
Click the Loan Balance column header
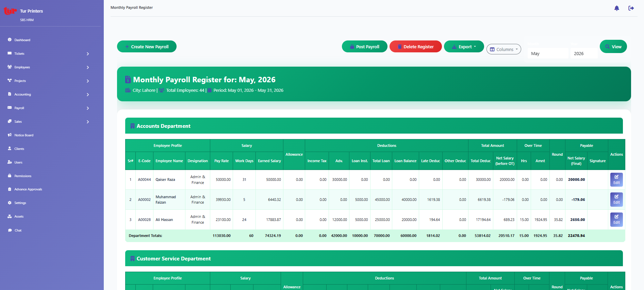pos(405,161)
